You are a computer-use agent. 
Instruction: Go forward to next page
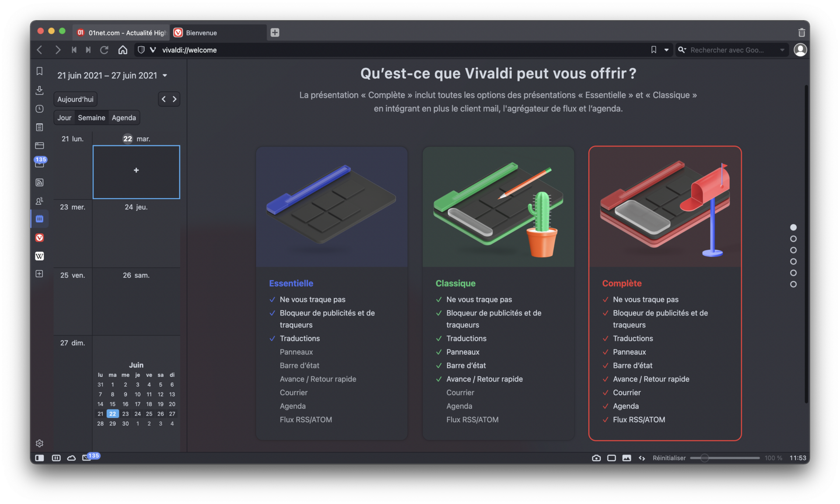point(57,50)
